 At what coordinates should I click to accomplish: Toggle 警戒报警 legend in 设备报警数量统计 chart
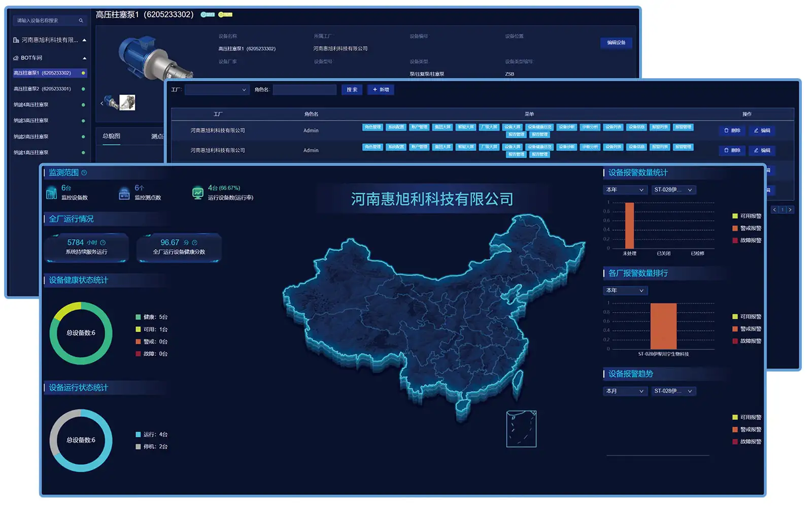pos(747,228)
